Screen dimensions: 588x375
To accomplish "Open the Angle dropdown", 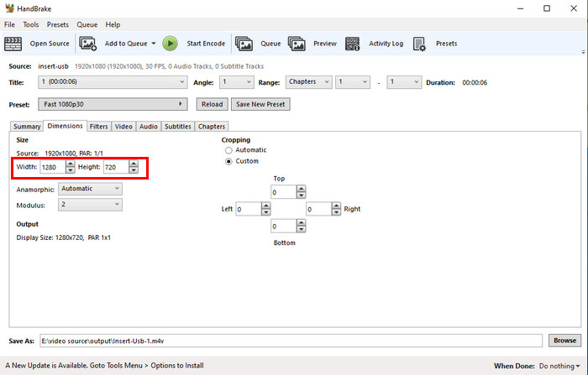I will click(236, 82).
